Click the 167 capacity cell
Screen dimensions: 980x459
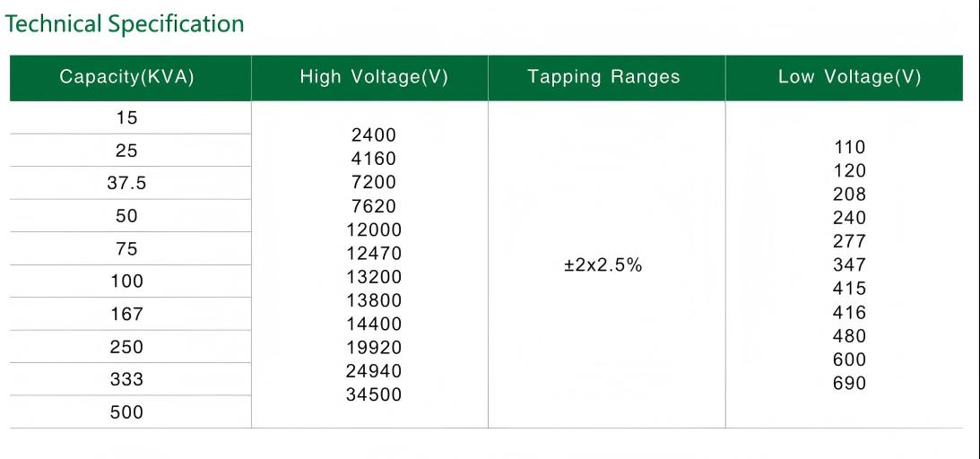(127, 315)
